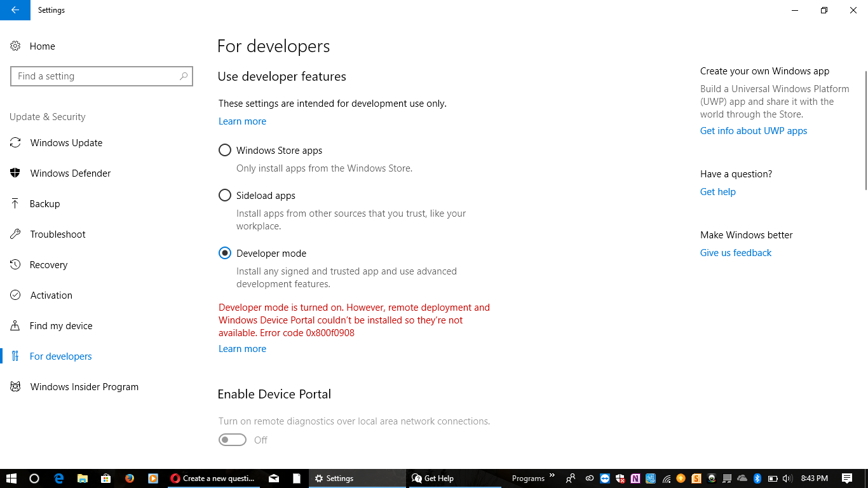This screenshot has height=488, width=868.
Task: Click the search magnifier in Find a setting
Action: coord(184,76)
